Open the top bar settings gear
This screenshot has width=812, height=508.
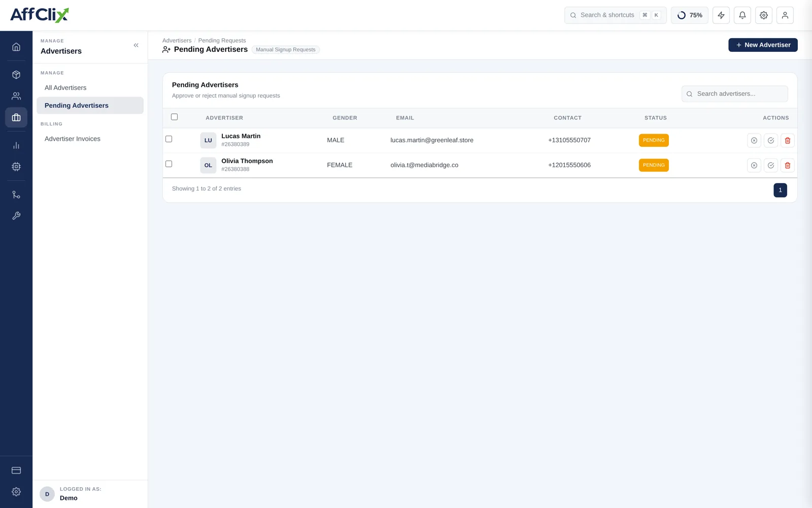(x=764, y=15)
